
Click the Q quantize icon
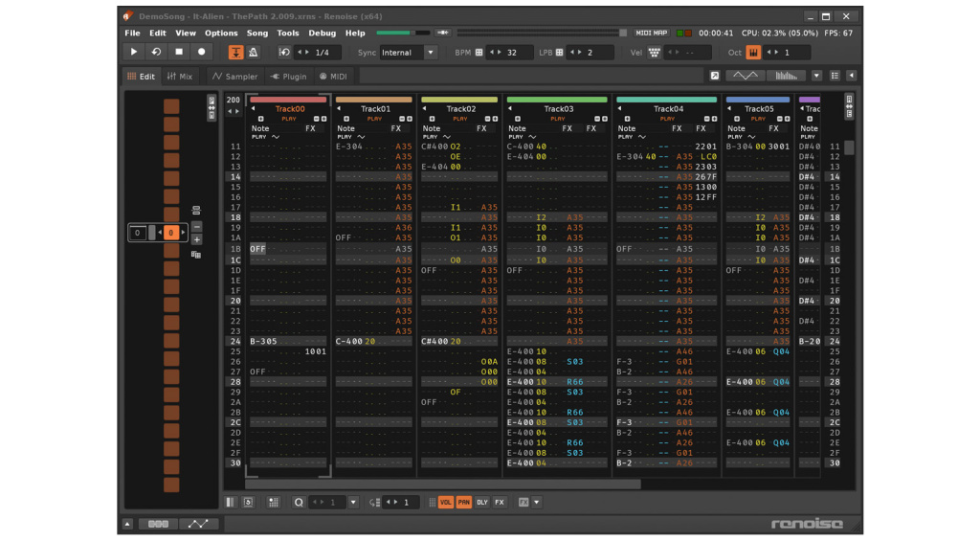[299, 503]
